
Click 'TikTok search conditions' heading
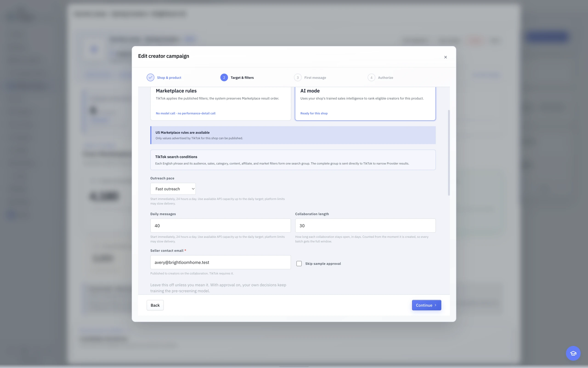pyautogui.click(x=176, y=157)
